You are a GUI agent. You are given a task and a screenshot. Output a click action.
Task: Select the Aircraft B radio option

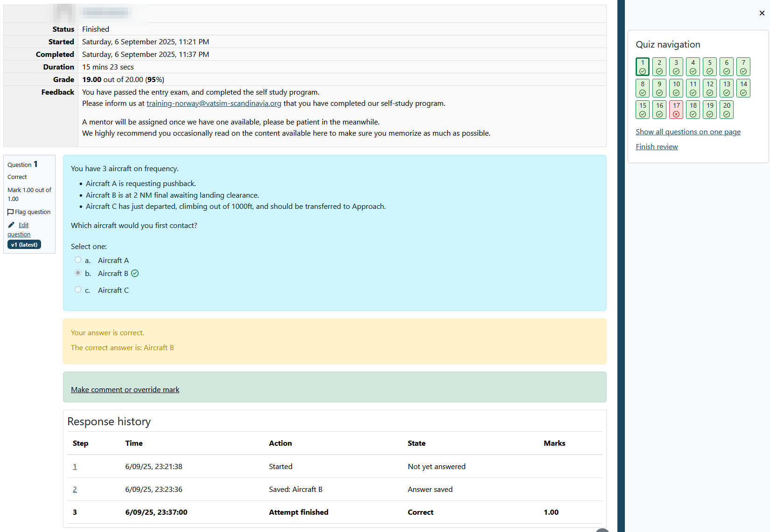click(x=78, y=273)
